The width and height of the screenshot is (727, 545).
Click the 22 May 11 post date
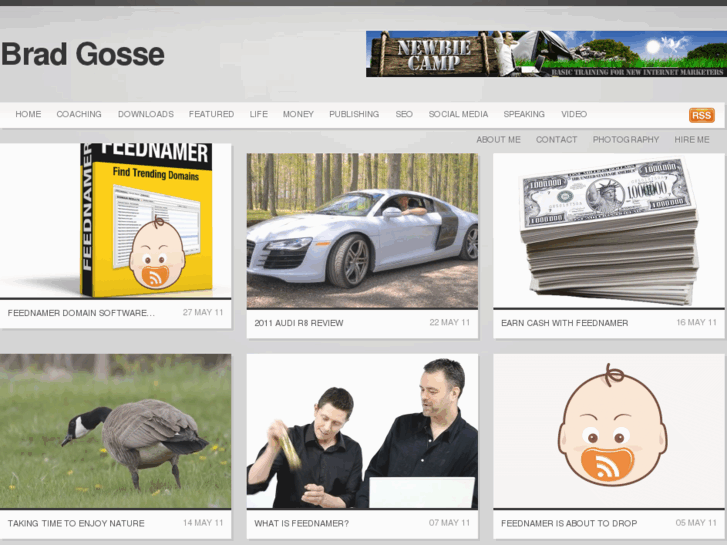coord(449,322)
